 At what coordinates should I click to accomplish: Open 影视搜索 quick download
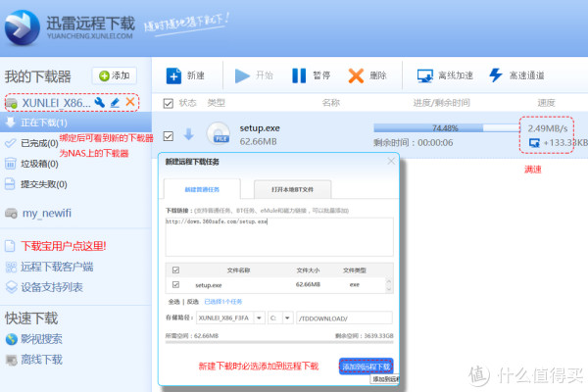pyautogui.click(x=41, y=339)
